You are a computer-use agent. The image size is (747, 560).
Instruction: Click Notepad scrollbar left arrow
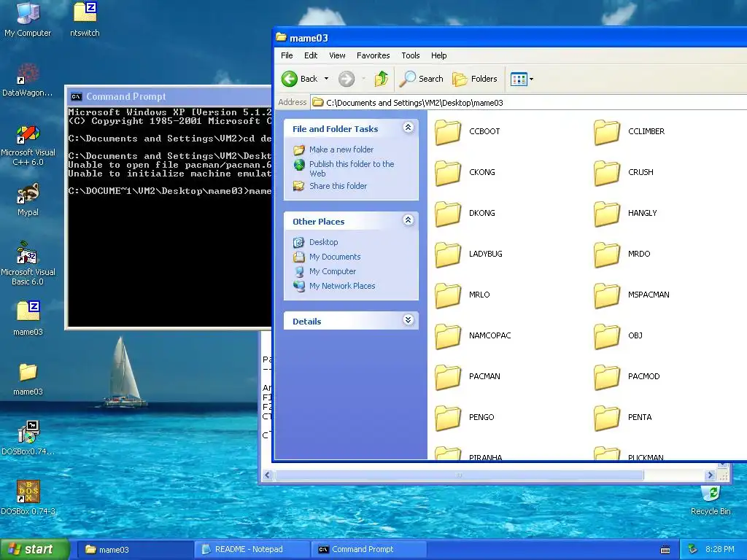pos(267,475)
